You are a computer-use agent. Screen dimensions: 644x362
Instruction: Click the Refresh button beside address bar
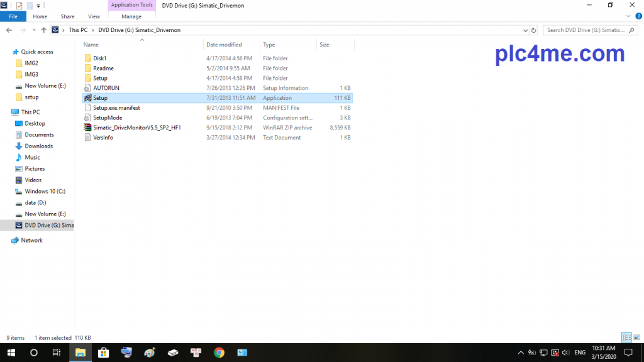point(534,30)
